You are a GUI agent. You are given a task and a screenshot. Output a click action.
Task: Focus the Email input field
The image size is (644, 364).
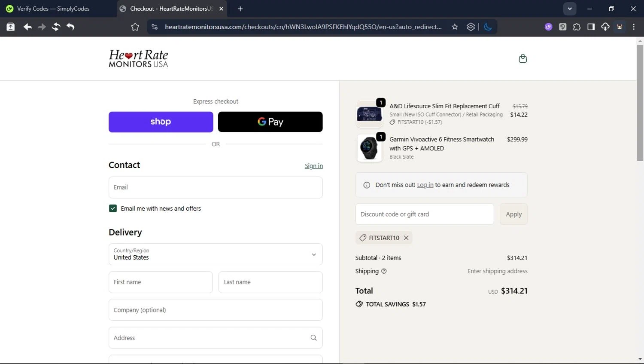coord(216,187)
